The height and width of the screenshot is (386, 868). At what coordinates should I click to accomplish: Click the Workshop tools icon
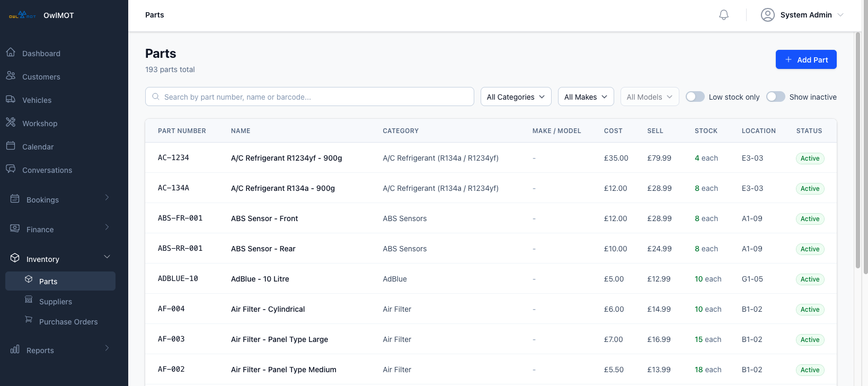pyautogui.click(x=11, y=122)
